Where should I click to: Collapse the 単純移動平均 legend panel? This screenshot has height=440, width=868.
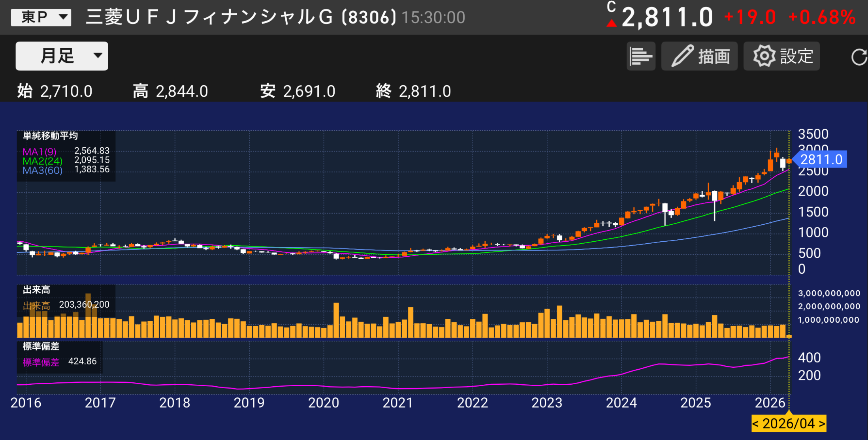tap(50, 135)
